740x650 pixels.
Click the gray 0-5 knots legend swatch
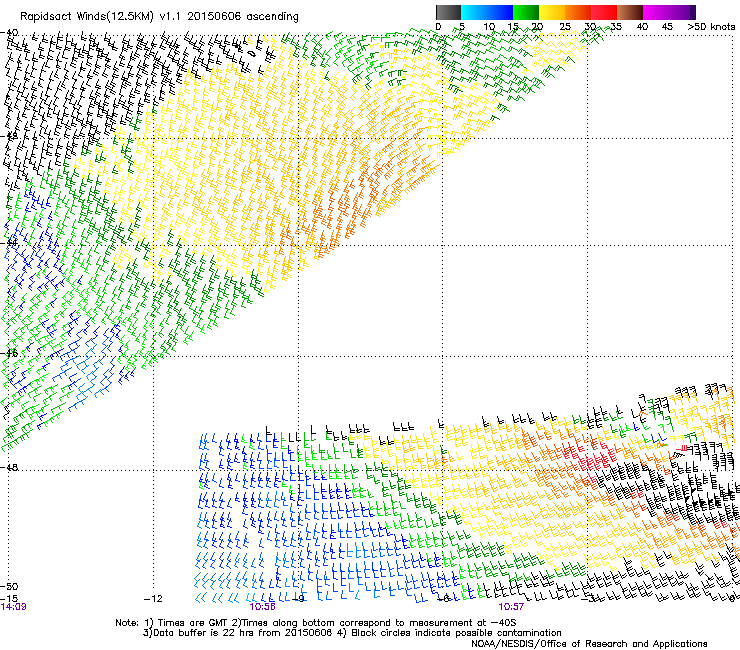click(x=448, y=12)
